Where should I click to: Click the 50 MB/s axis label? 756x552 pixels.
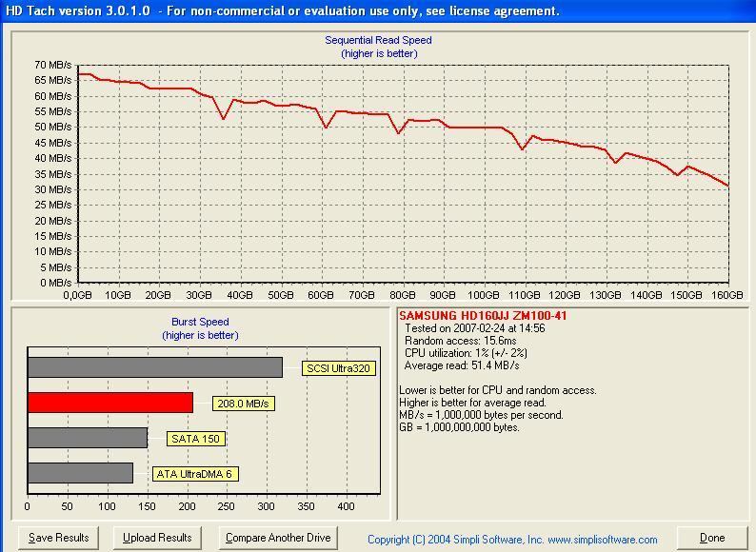(x=52, y=127)
